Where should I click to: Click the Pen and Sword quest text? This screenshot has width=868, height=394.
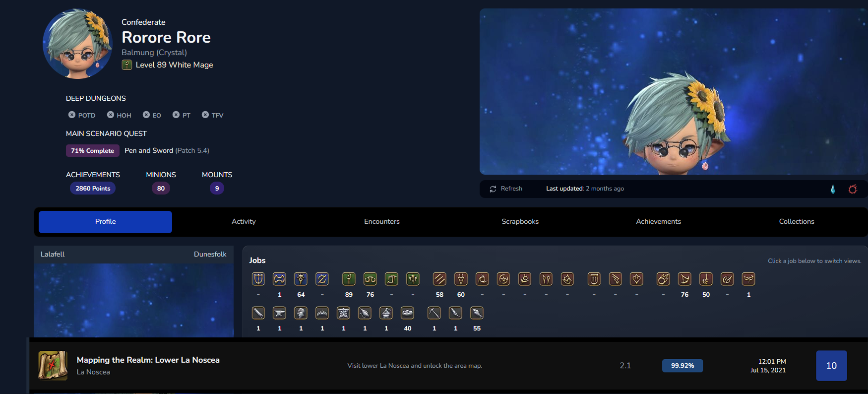[149, 150]
